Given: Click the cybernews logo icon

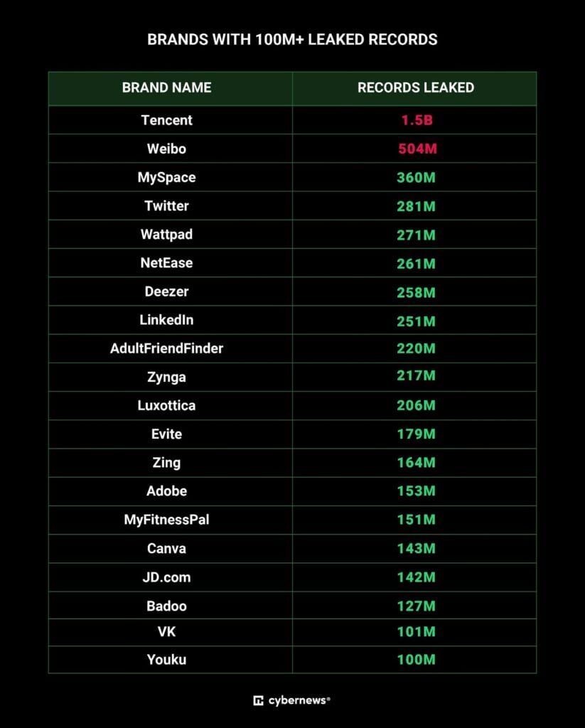Looking at the screenshot, I should (258, 700).
